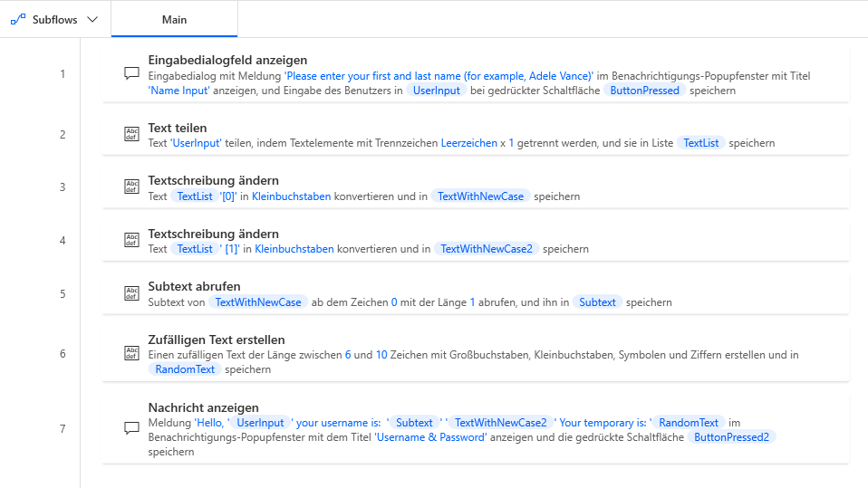The height and width of the screenshot is (488, 868).
Task: Click Abc icon of Zufälligen Text erstellen
Action: point(131,353)
